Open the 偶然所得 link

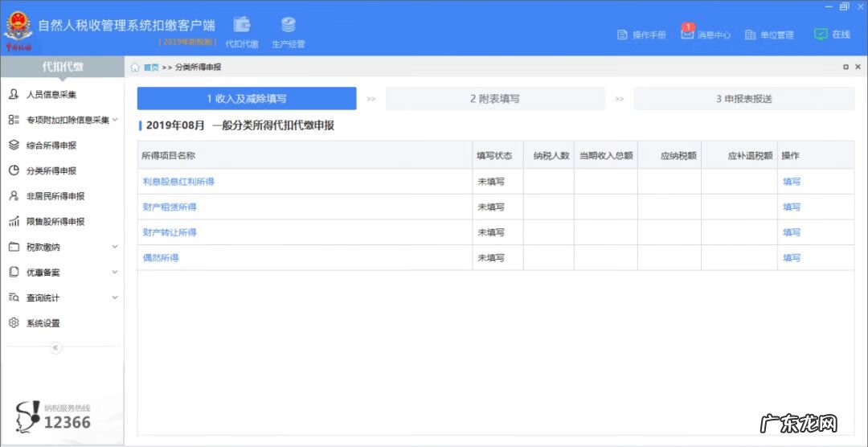point(161,258)
